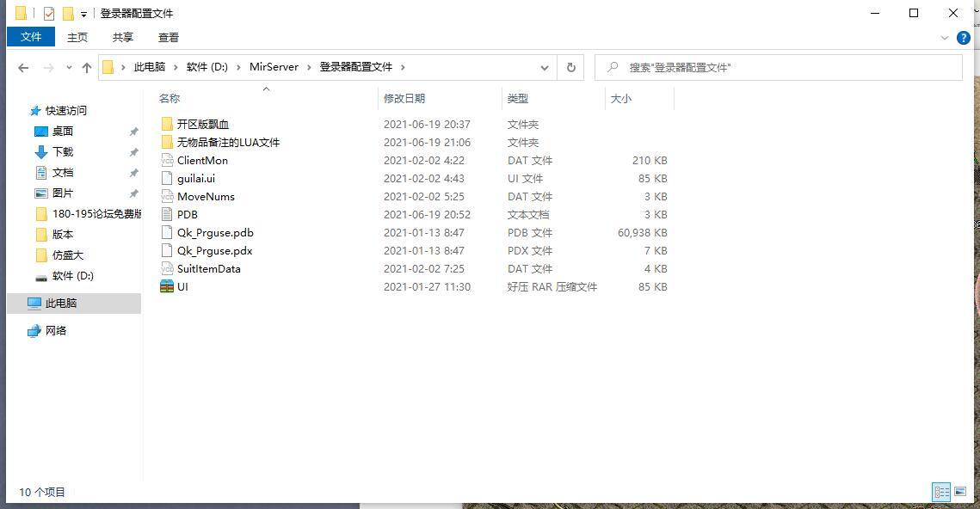Select 此电脑 in the navigation sidebar
This screenshot has width=980, height=509.
60,304
